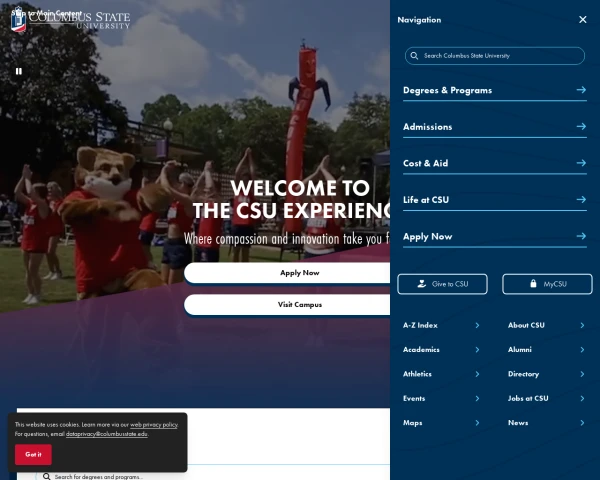Open the News link

coord(518,423)
